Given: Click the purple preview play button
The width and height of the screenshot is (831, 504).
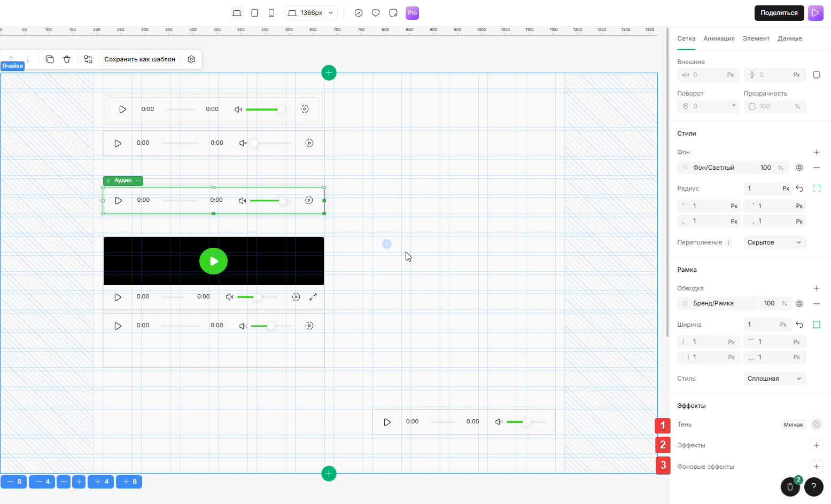Looking at the screenshot, I should tap(816, 13).
